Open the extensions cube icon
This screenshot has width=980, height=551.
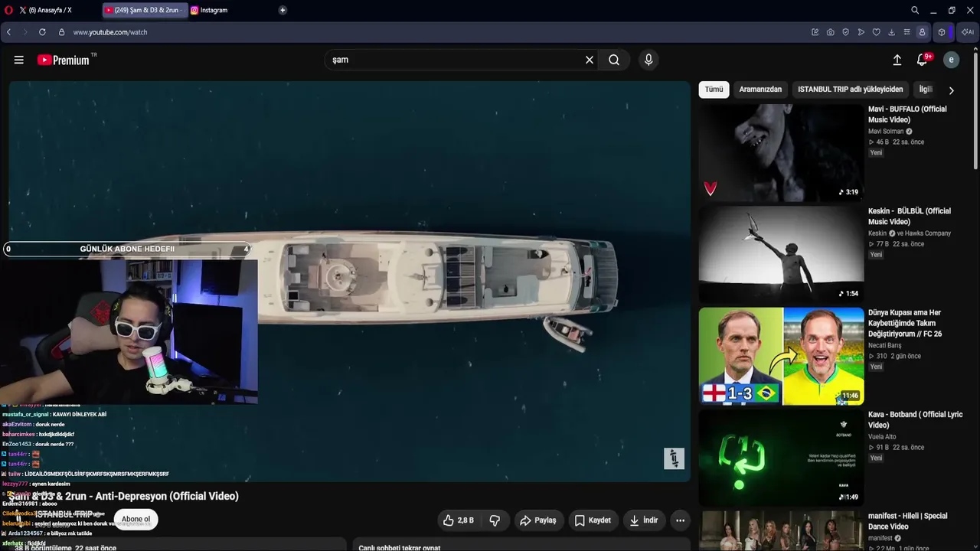[942, 32]
